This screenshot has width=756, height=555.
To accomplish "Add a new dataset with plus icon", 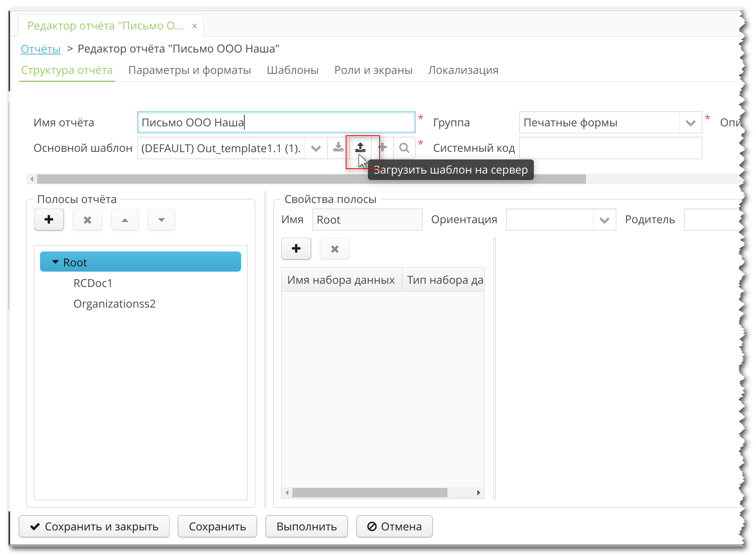I will pos(296,249).
